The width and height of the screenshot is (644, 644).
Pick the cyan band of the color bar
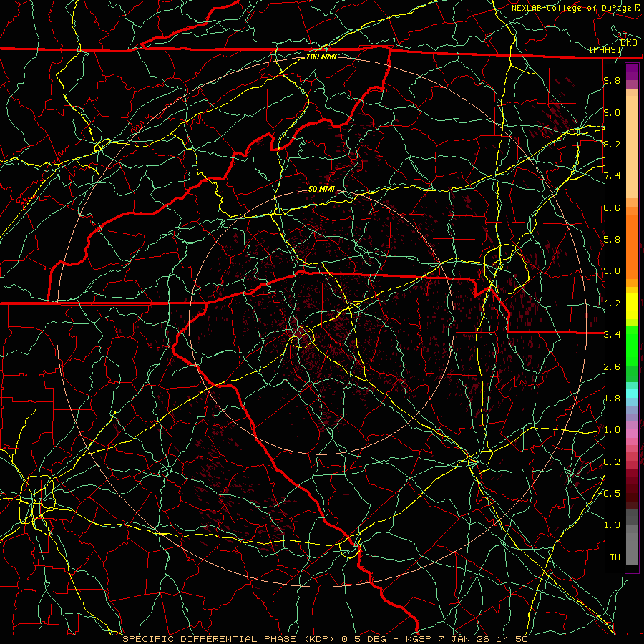(632, 394)
